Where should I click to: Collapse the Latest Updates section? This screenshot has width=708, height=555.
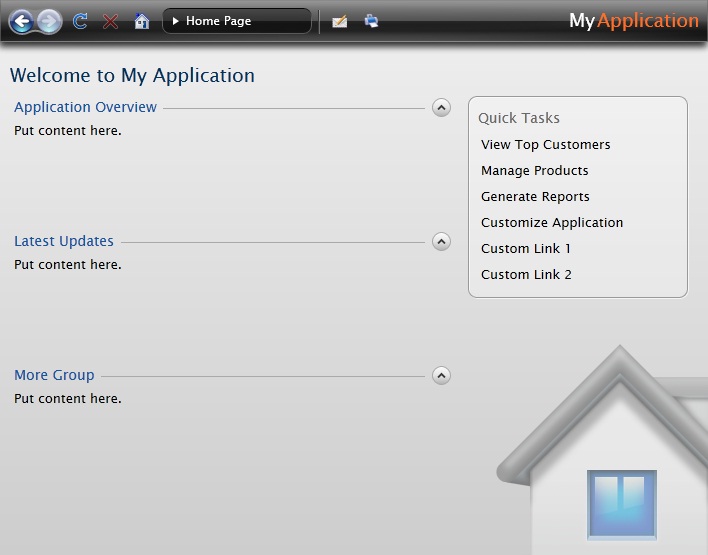coord(441,241)
